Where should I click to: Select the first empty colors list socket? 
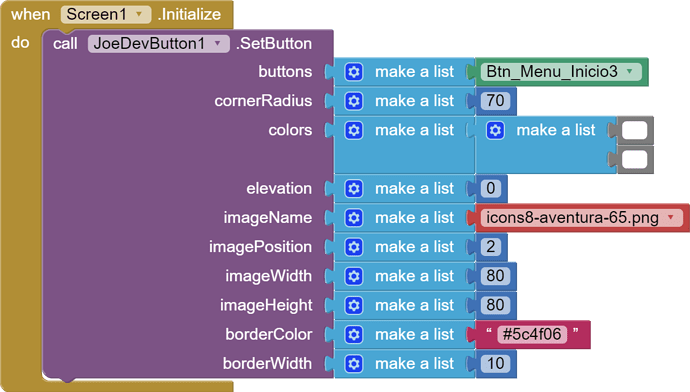pos(635,131)
